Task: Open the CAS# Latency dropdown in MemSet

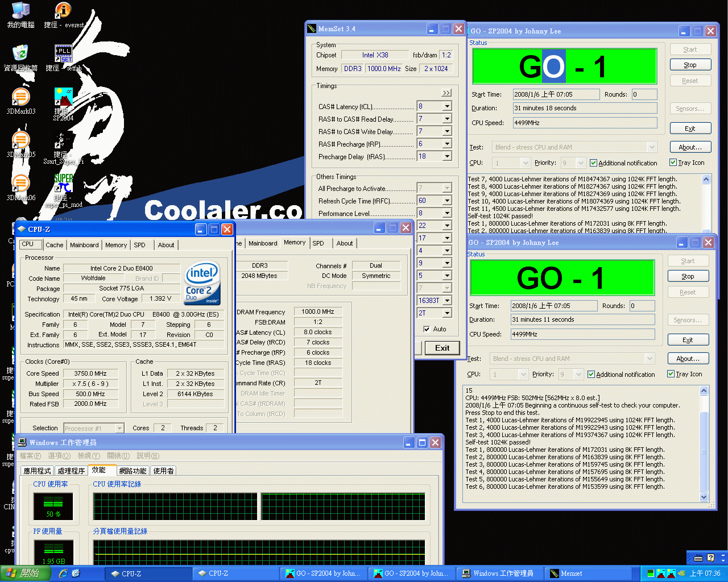Action: click(447, 106)
